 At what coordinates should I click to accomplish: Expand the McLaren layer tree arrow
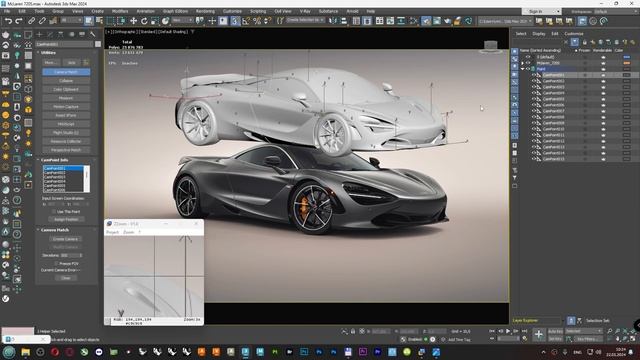522,63
